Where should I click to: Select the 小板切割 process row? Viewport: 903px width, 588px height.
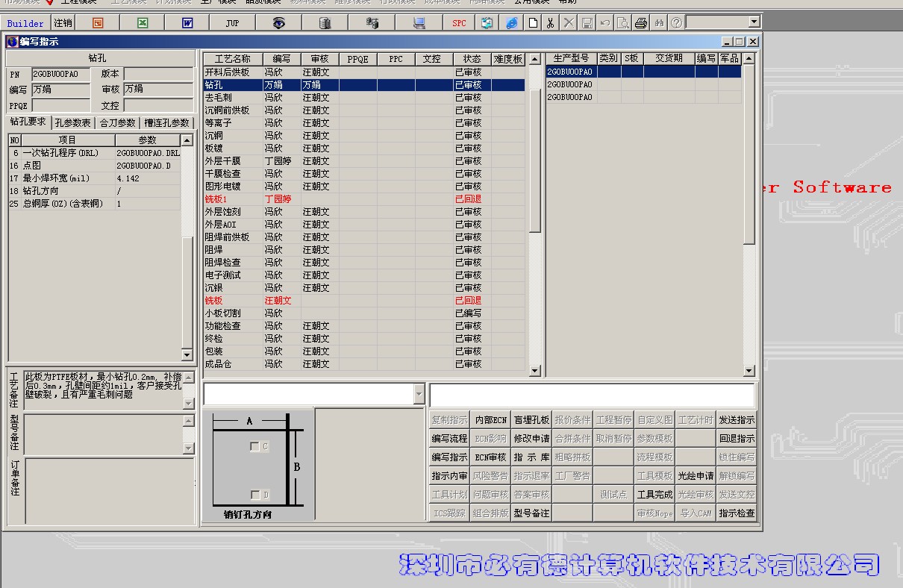pyautogui.click(x=364, y=313)
